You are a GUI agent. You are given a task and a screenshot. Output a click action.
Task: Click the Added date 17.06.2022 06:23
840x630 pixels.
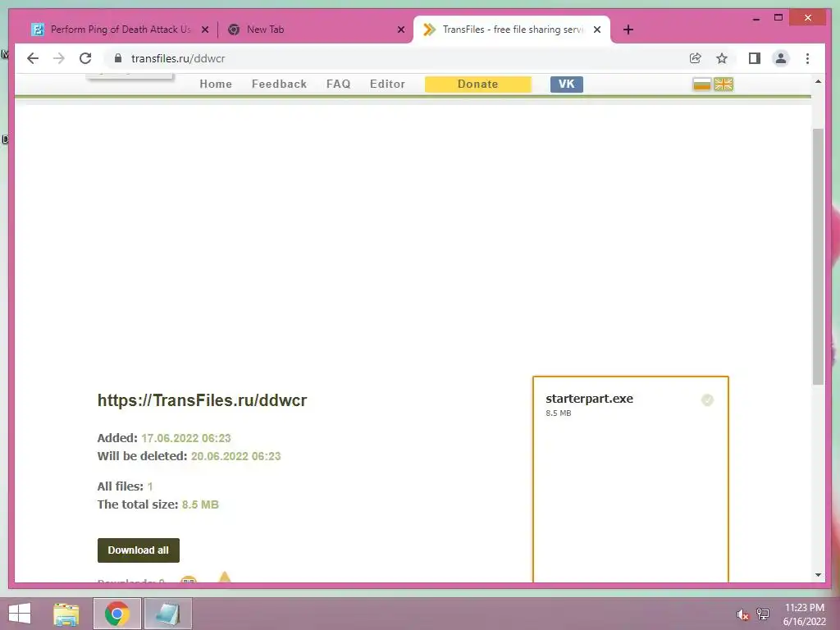tap(186, 438)
